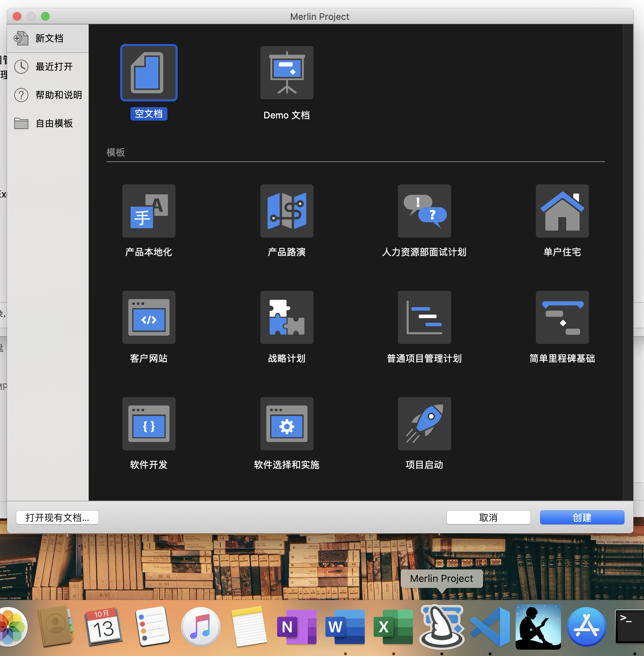Open Kindle app in the Dock
Image resolution: width=644 pixels, height=656 pixels.
tap(538, 627)
